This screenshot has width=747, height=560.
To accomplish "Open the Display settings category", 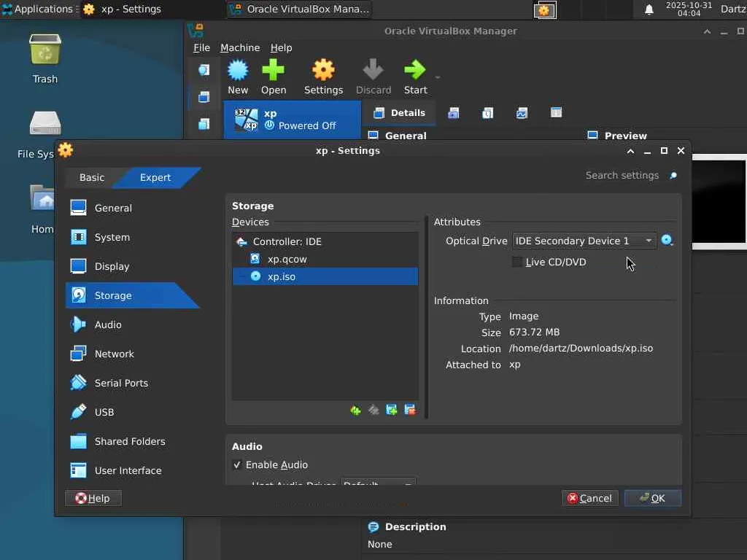I will pyautogui.click(x=133, y=266).
